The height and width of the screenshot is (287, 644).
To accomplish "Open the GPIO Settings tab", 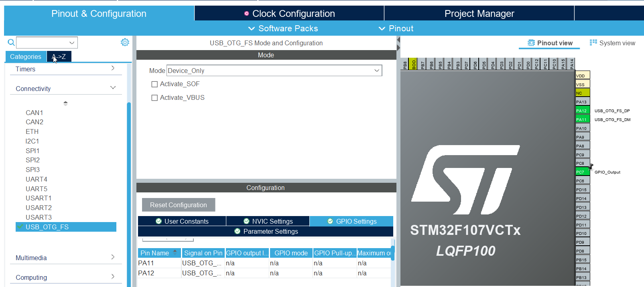I will [x=351, y=221].
